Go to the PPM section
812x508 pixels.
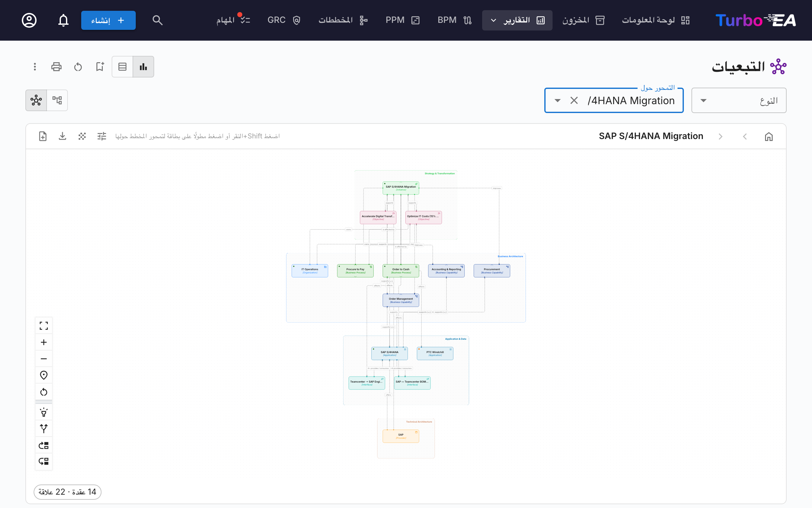pos(403,20)
